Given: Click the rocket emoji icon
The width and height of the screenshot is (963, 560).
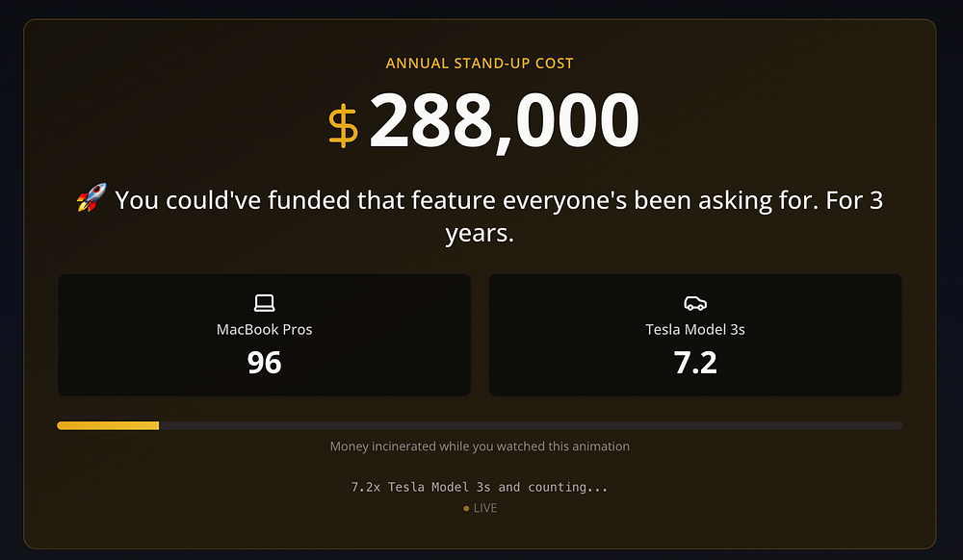Looking at the screenshot, I should (91, 197).
